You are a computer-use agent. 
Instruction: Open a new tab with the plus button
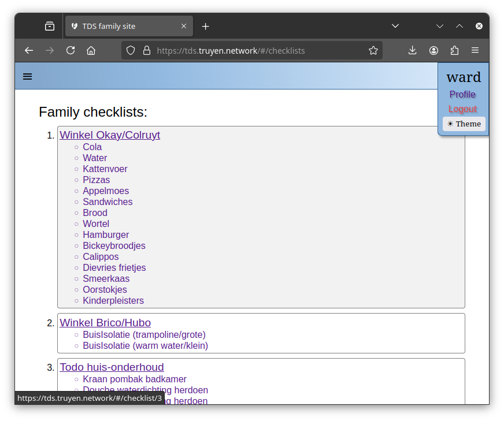(205, 25)
